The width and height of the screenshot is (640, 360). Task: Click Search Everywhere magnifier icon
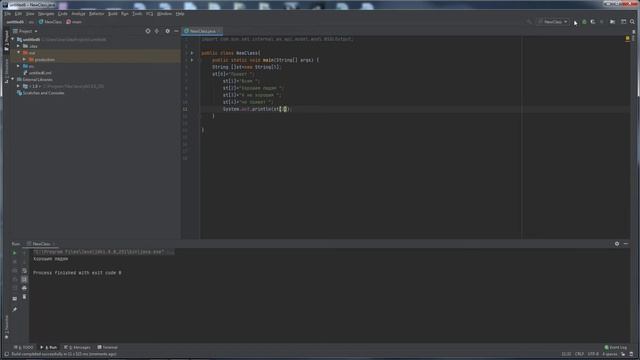tap(632, 22)
